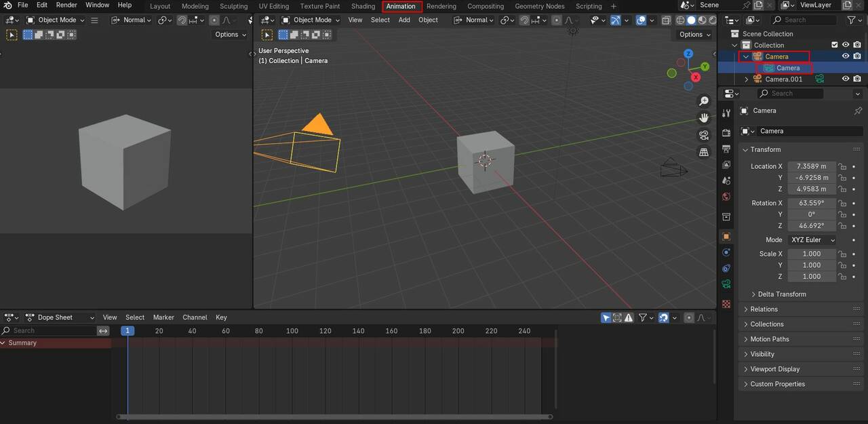Open the orange Object properties icon

click(726, 236)
